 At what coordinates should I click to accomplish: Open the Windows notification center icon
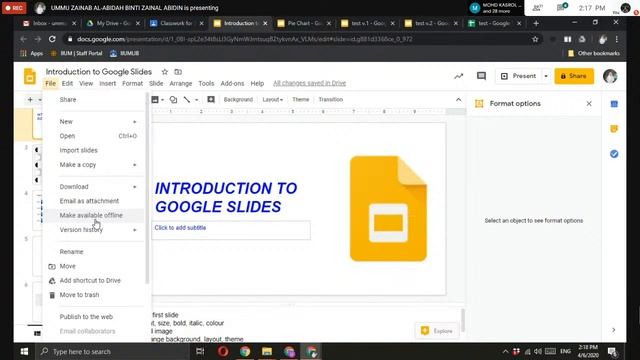pos(612,351)
